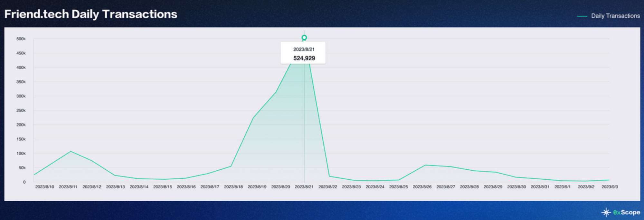
Task: Select the 2023/8/22 x-axis label
Action: tap(328, 187)
